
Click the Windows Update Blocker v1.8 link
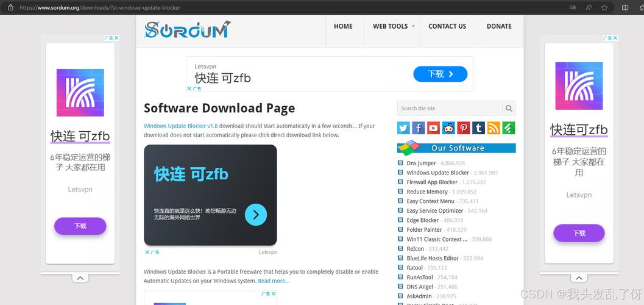coord(181,126)
